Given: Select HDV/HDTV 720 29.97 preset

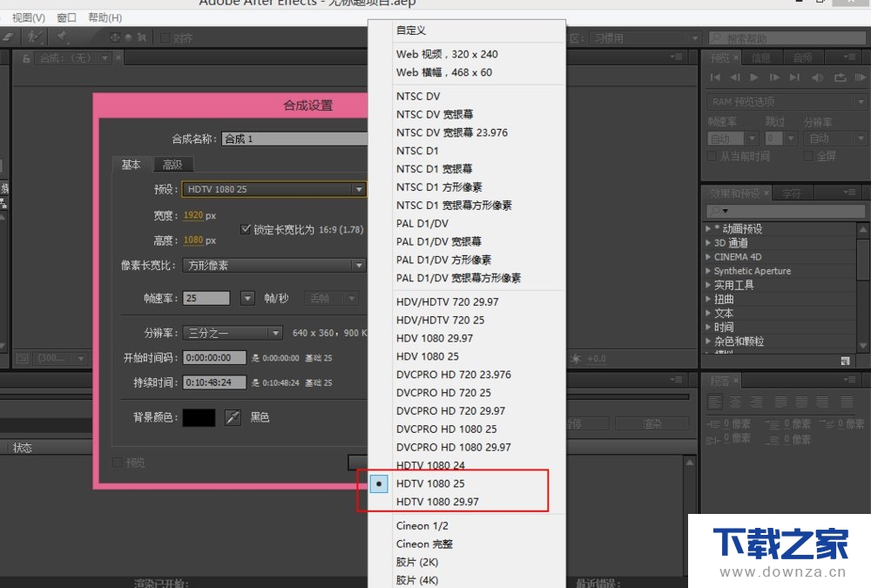Looking at the screenshot, I should 447,301.
